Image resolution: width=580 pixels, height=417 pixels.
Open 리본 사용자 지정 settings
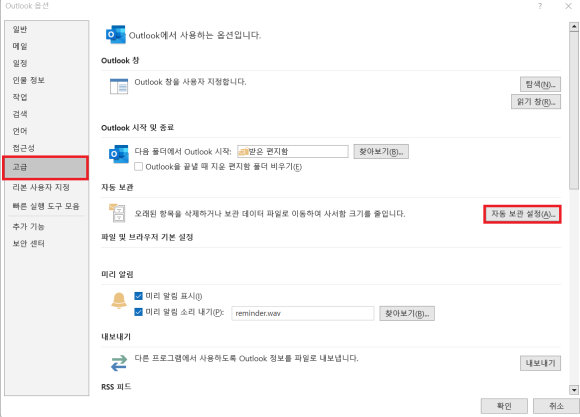[46, 188]
